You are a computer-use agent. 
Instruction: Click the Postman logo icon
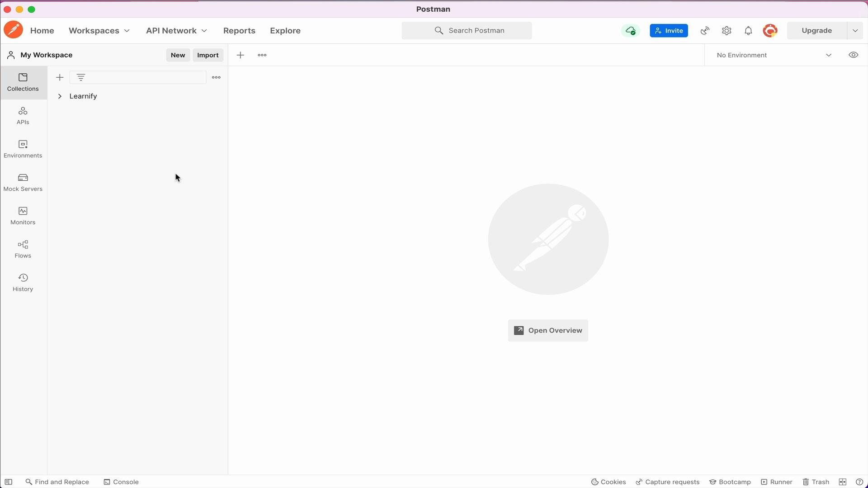click(14, 30)
